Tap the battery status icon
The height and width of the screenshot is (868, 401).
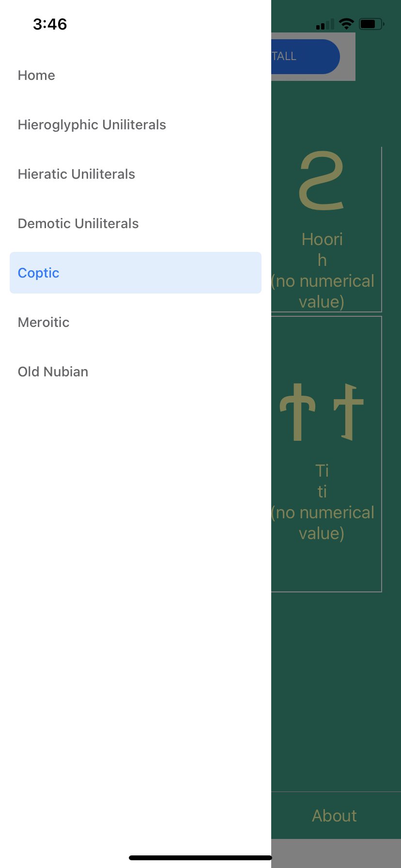pos(371,24)
